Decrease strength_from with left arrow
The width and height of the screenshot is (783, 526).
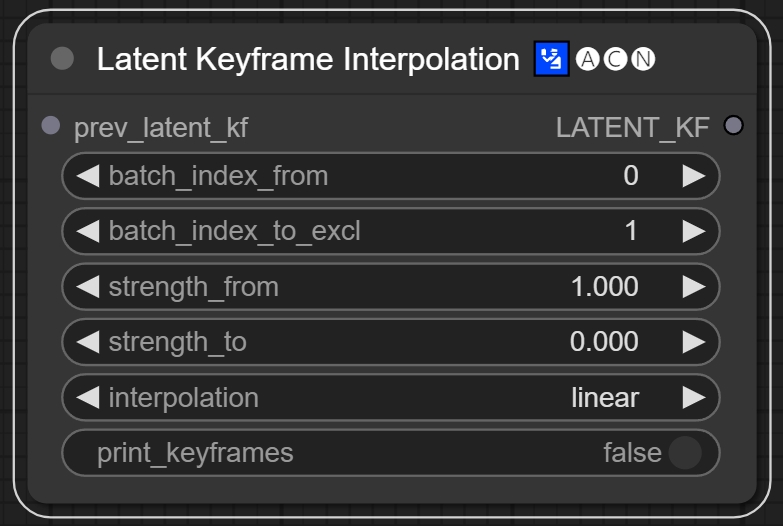pos(88,287)
